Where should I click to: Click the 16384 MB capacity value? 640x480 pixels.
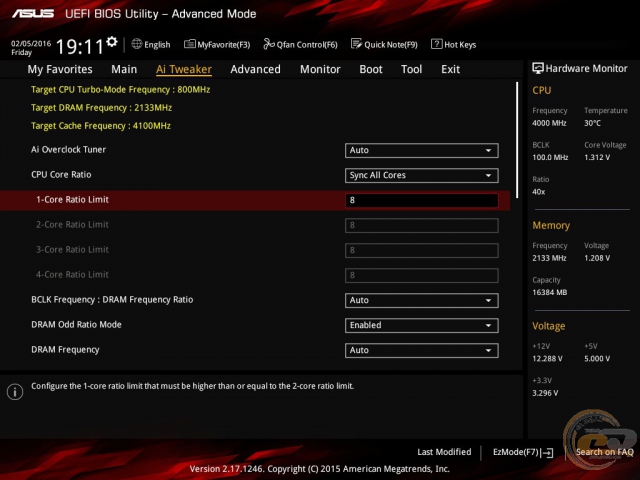pyautogui.click(x=549, y=292)
